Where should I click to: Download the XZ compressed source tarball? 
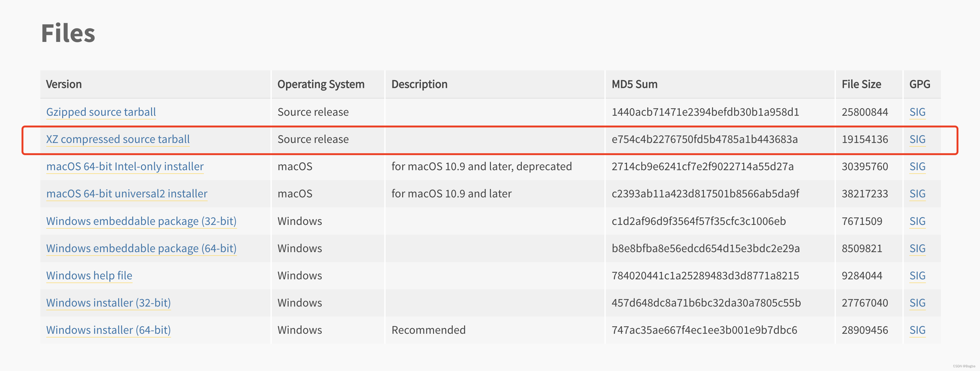118,139
